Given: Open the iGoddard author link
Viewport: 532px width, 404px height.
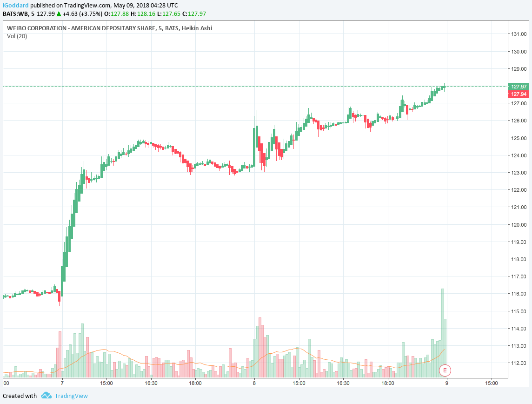Looking at the screenshot, I should (x=16, y=6).
